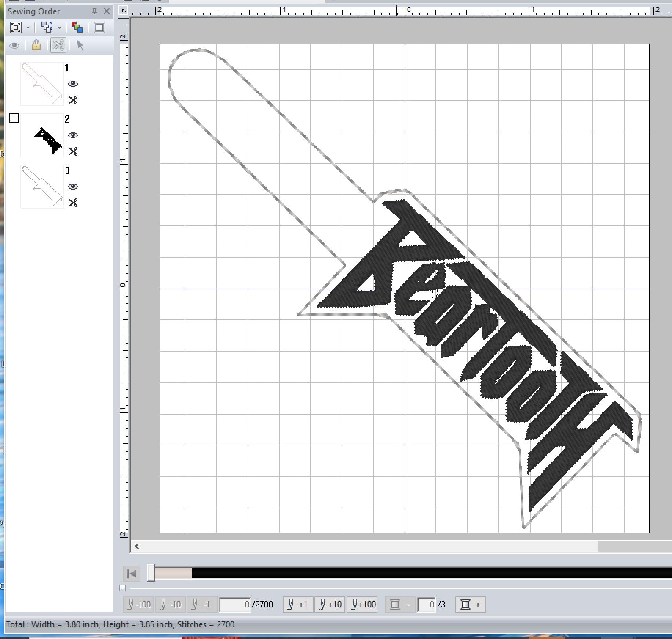Select the lock icon in Sewing Order panel
The image size is (672, 639).
coord(36,46)
